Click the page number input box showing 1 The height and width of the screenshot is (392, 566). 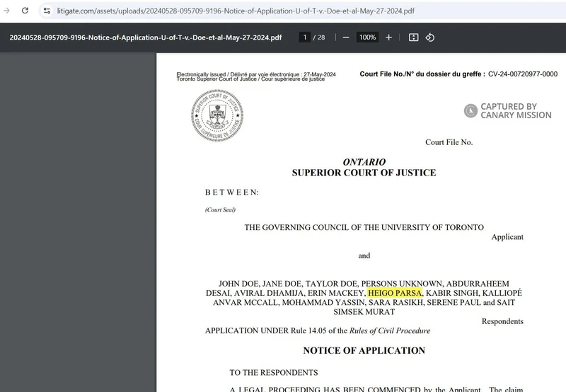point(305,38)
